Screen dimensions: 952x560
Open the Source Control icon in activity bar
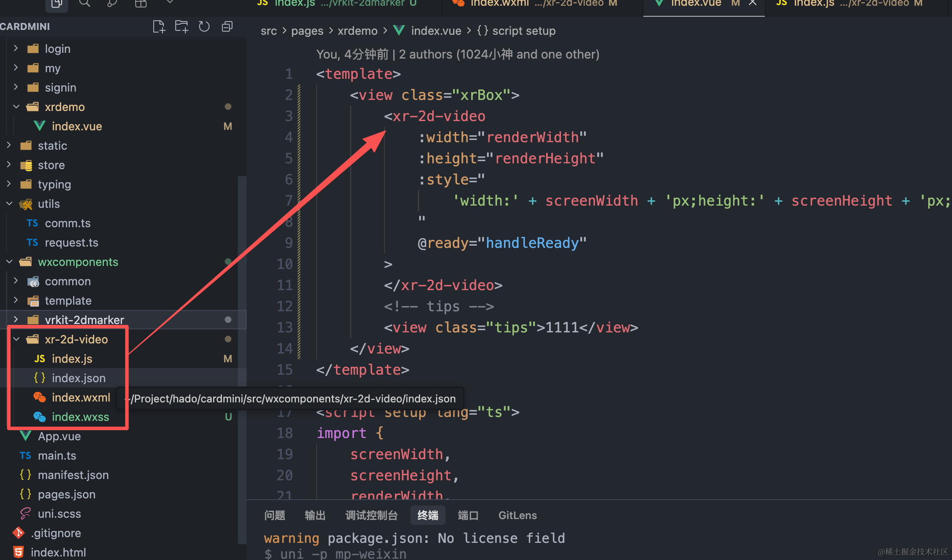(x=112, y=4)
